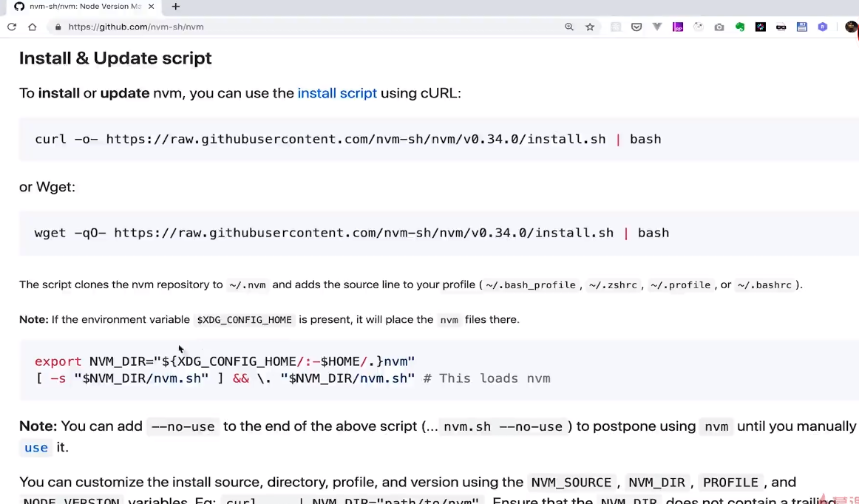Click the 'export NVM_DIR=' code line
The width and height of the screenshot is (859, 504).
pyautogui.click(x=225, y=361)
